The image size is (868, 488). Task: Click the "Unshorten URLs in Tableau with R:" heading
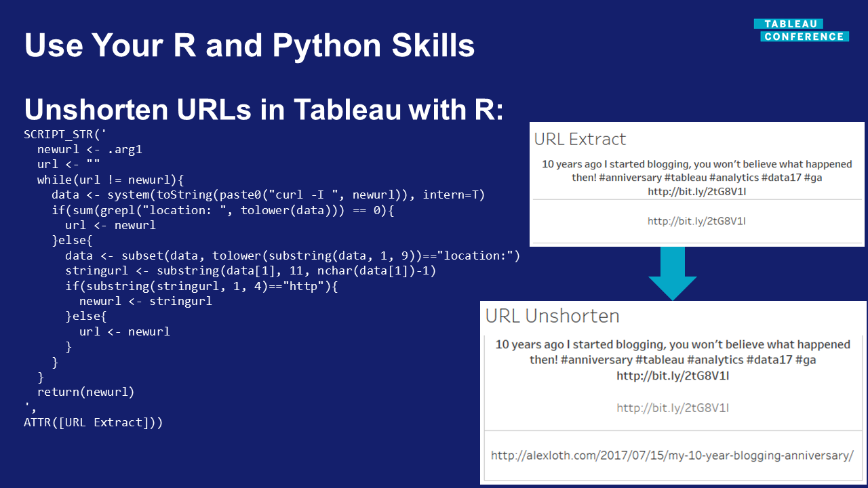(264, 109)
